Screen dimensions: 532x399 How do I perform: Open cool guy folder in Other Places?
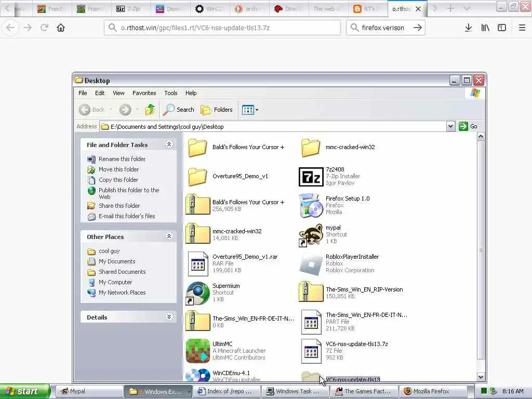[x=109, y=251]
